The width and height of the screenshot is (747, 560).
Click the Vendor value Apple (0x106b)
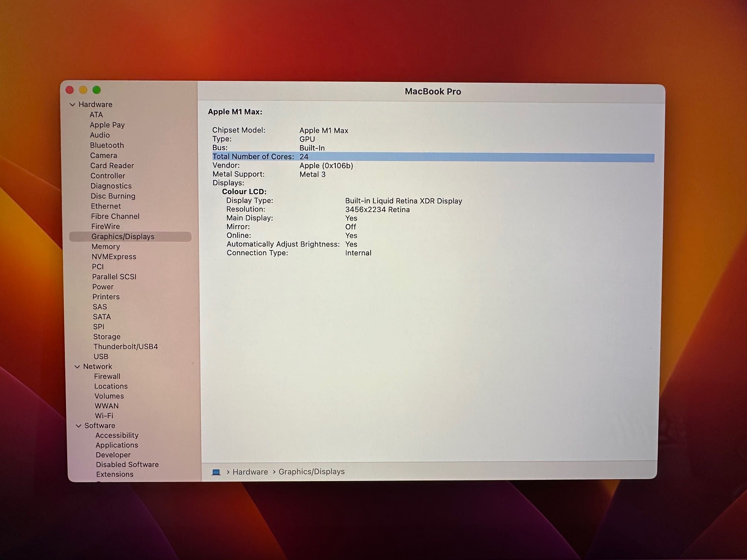[x=326, y=166]
